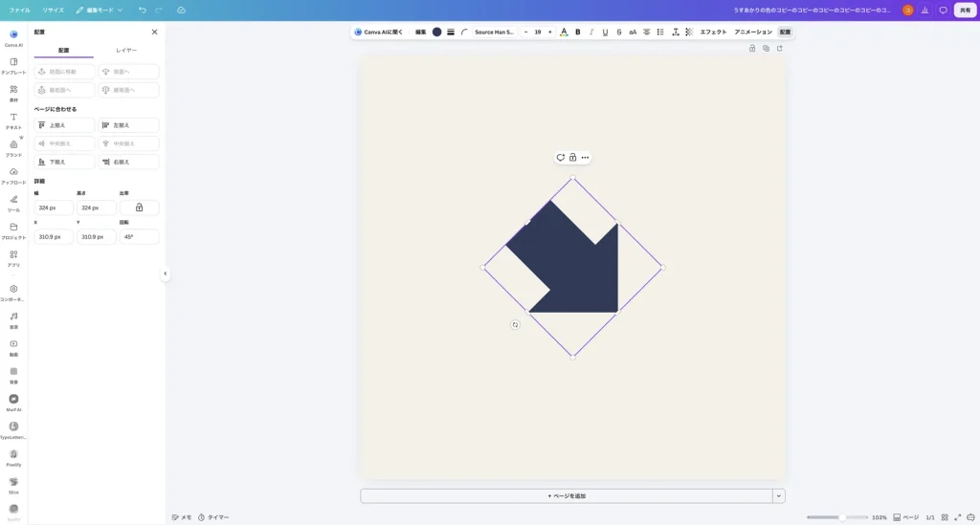Open the アプリ apps panel
The width and height of the screenshot is (980, 525).
[x=13, y=257]
